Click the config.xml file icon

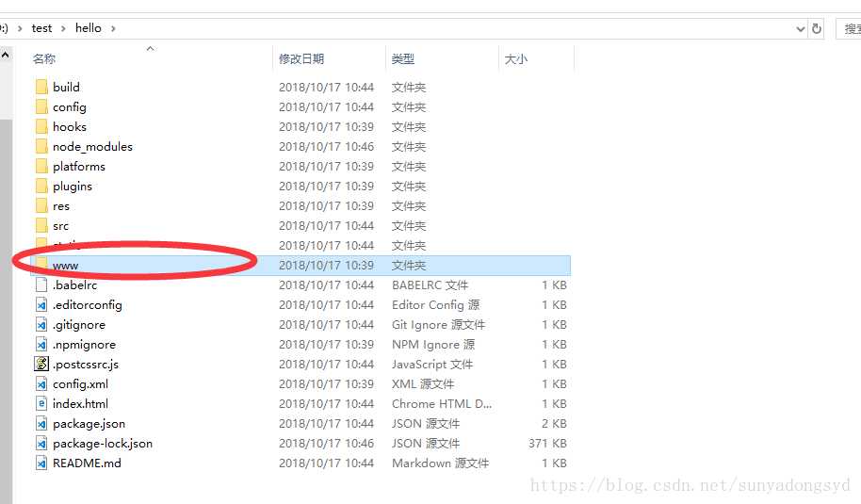click(x=41, y=383)
